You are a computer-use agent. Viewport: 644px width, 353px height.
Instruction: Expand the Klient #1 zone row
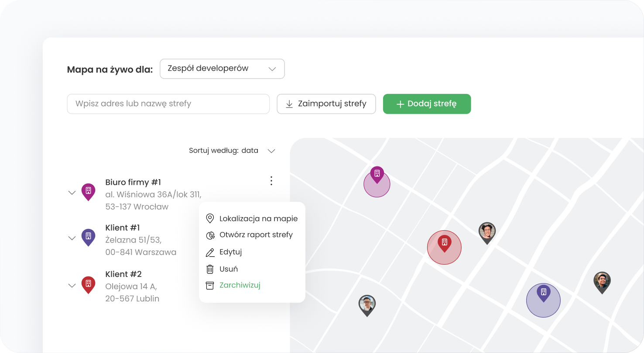[72, 239]
